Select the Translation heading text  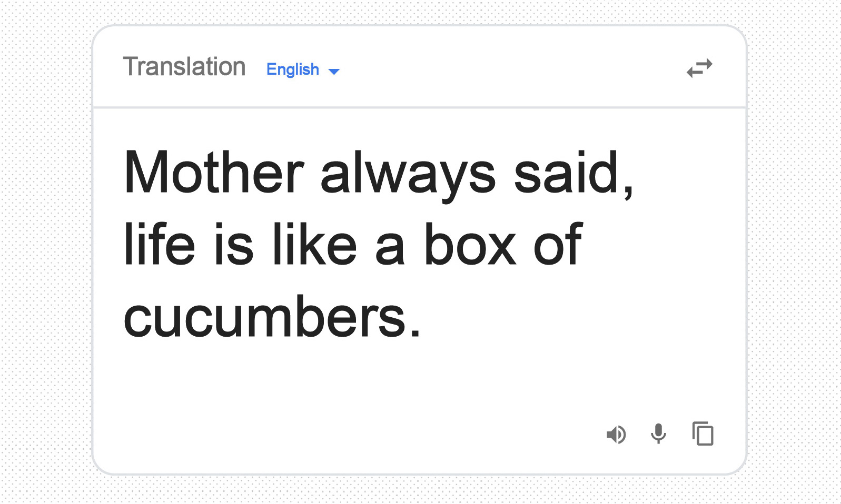[x=184, y=67]
